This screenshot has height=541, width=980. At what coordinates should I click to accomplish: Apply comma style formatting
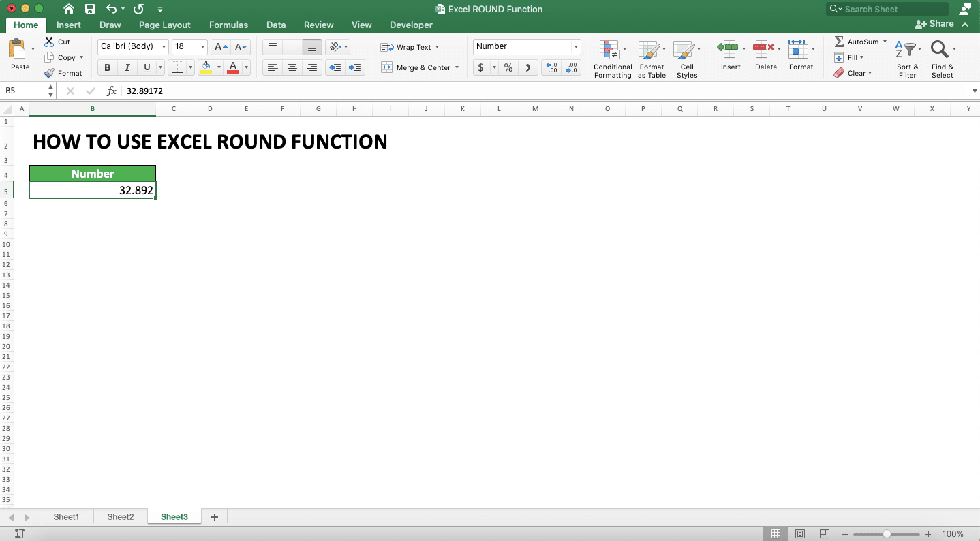[x=528, y=67]
